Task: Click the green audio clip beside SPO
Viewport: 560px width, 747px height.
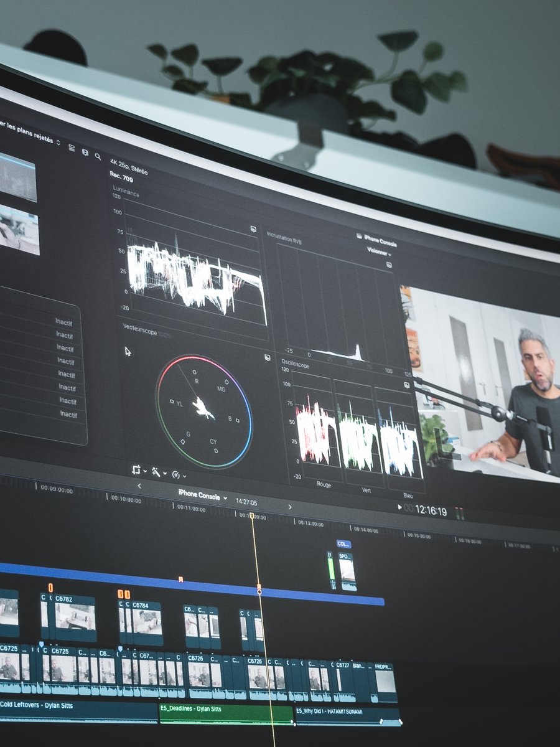Action: coord(332,570)
